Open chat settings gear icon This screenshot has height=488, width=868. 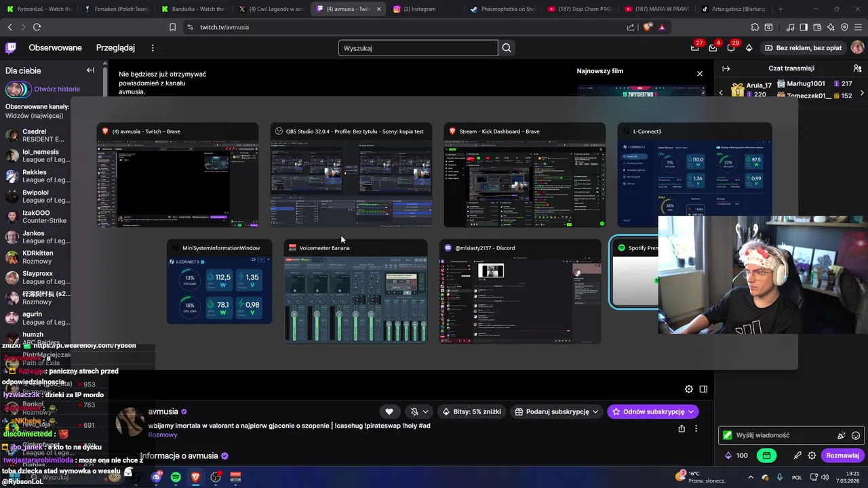pyautogui.click(x=812, y=455)
